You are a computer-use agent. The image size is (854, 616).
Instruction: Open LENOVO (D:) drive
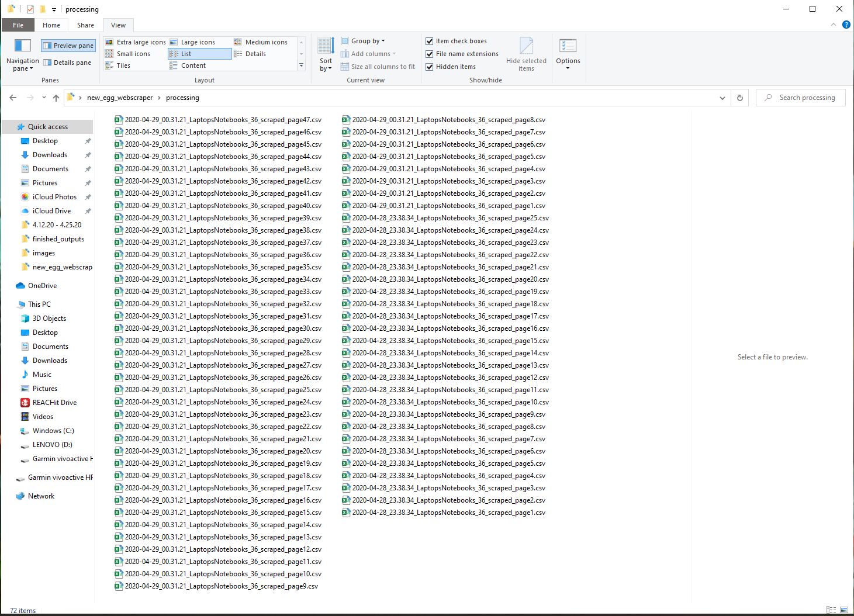52,445
